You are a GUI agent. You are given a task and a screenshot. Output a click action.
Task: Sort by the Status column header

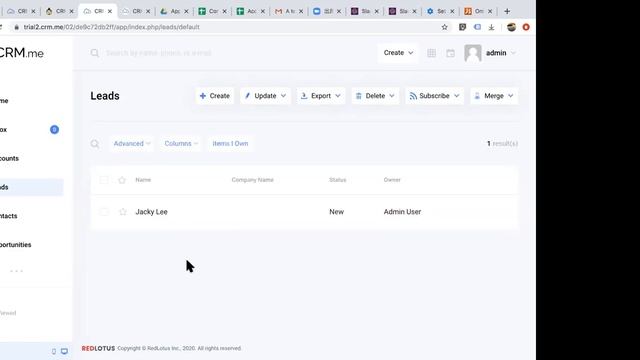coord(338,180)
